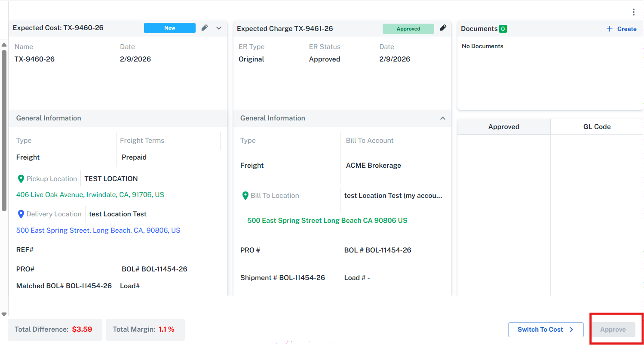
Task: Click the green Documents count badge
Action: [x=503, y=29]
